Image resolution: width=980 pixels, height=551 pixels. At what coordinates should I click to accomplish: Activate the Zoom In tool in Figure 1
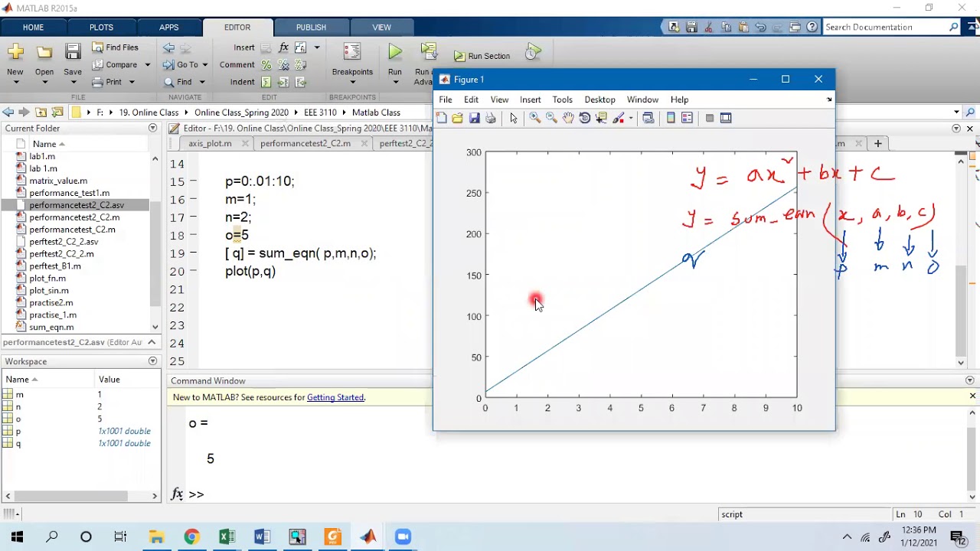coord(534,118)
